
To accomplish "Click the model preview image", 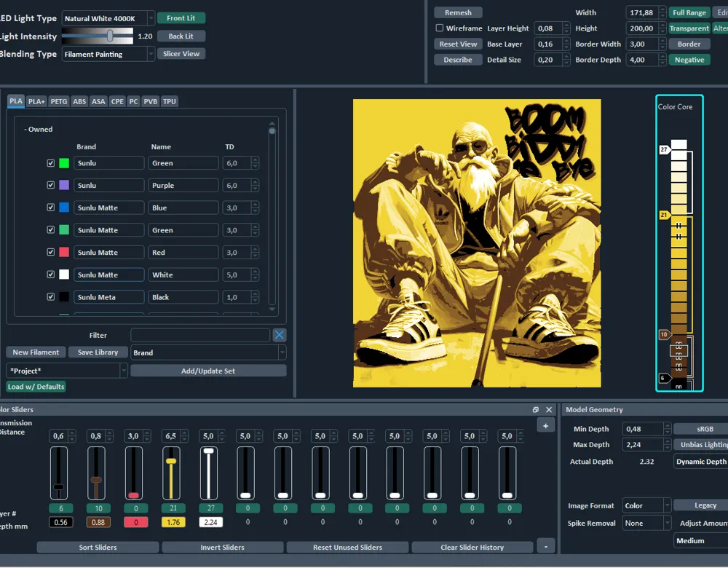I will [x=477, y=243].
